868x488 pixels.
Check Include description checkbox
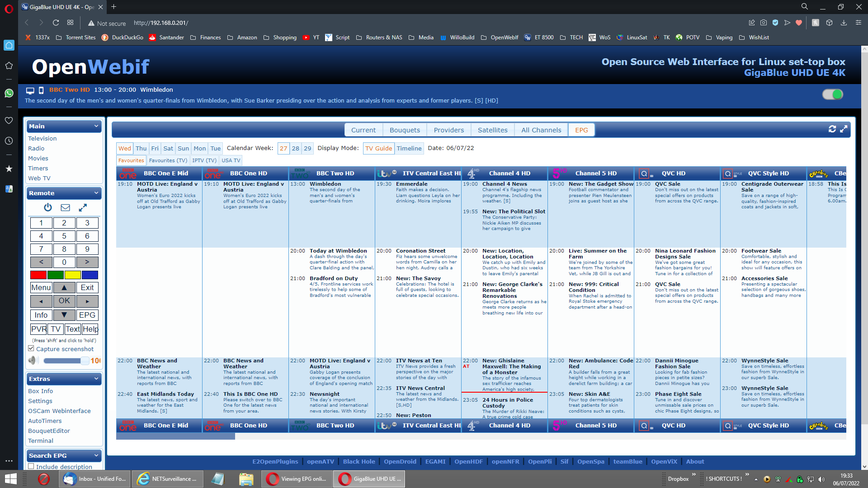coord(31,466)
